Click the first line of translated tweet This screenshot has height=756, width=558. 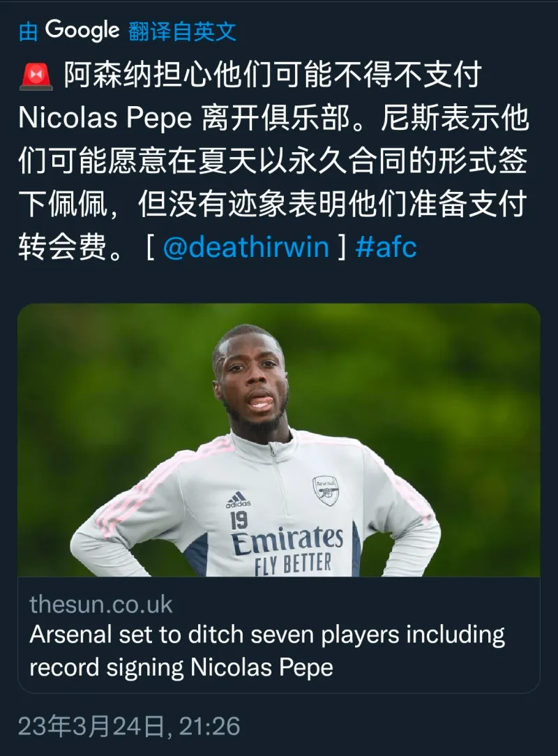click(x=250, y=76)
